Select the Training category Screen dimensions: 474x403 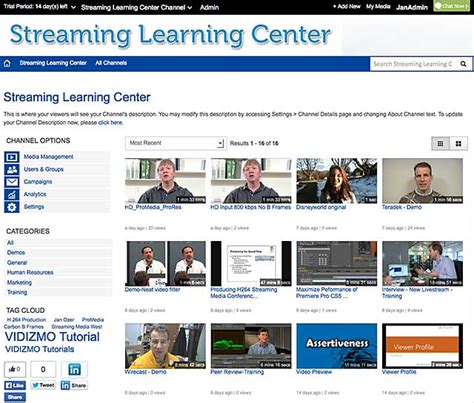pyautogui.click(x=17, y=292)
